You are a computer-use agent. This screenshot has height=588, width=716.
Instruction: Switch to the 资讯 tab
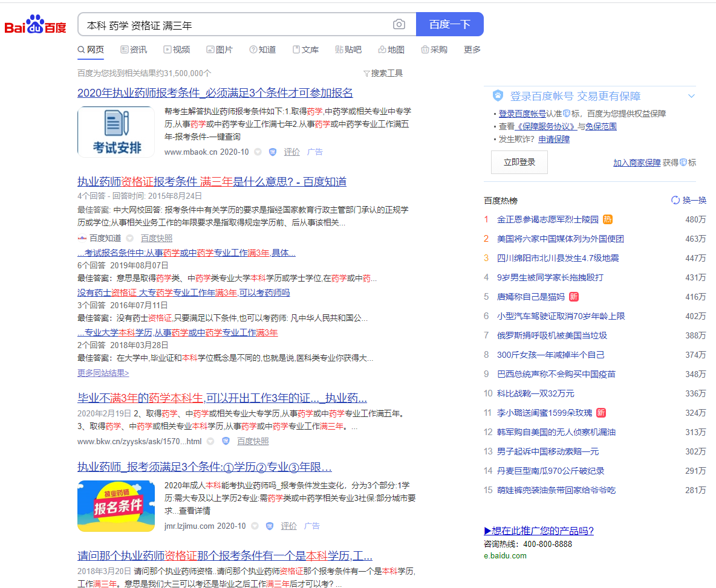134,50
